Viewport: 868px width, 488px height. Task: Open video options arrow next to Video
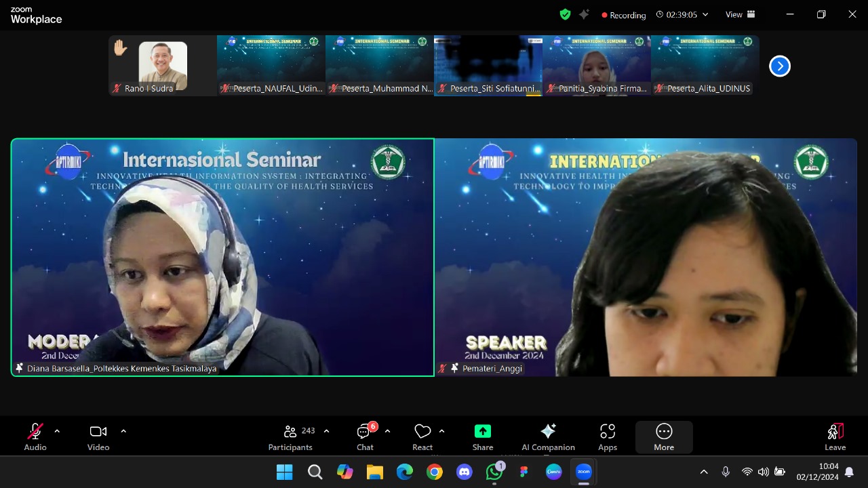[123, 431]
